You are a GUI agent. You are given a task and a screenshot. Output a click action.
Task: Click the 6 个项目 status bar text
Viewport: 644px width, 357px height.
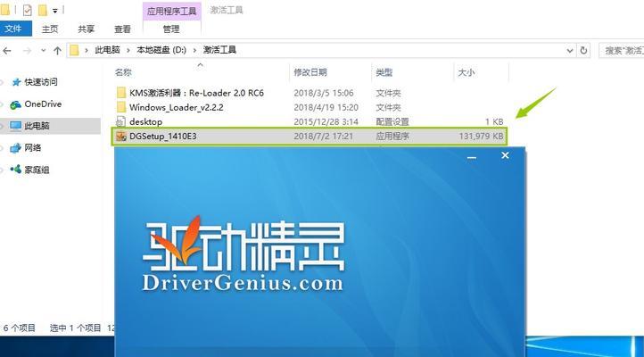tap(19, 328)
